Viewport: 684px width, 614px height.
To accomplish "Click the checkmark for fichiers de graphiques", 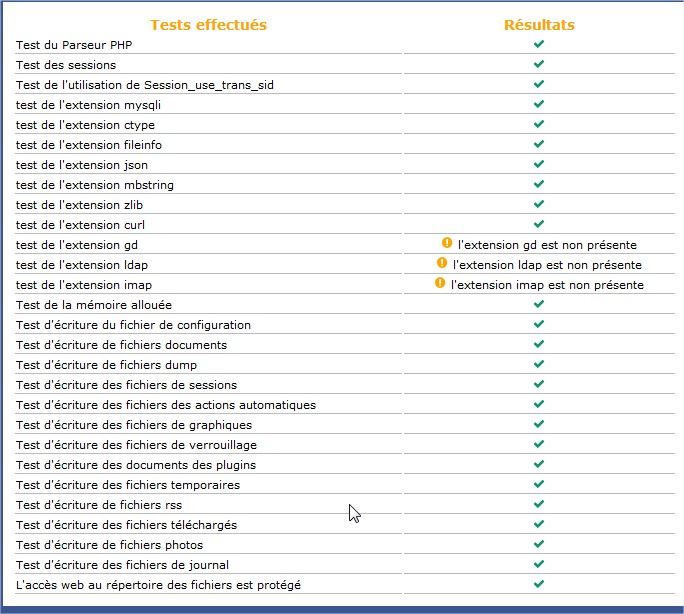I will [x=539, y=424].
